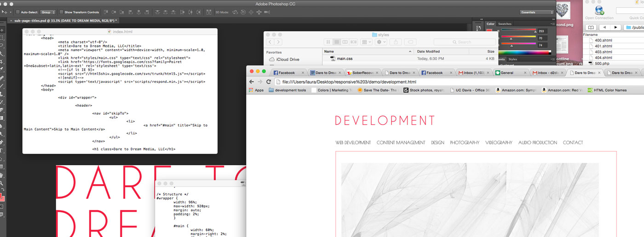Image resolution: width=644 pixels, height=237 pixels.
Task: Click the 3D orbit camera icon
Action: (235, 12)
